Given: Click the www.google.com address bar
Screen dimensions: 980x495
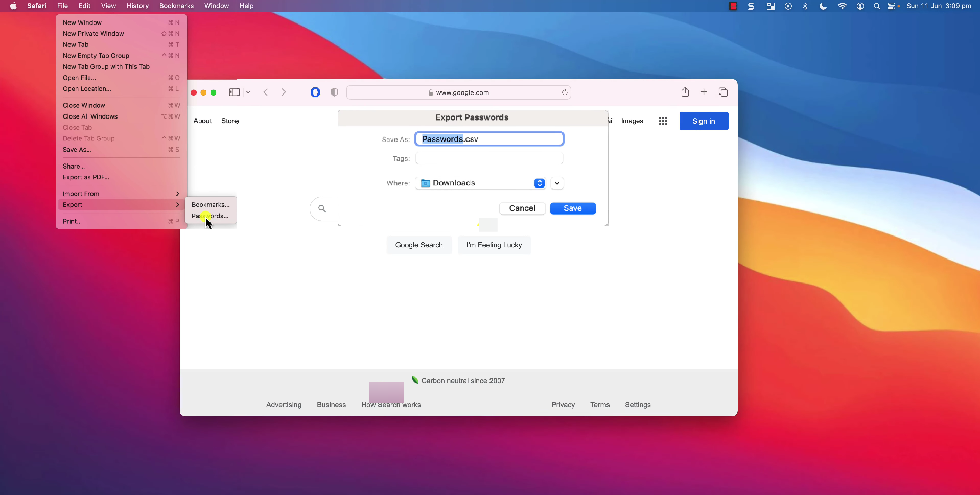Looking at the screenshot, I should (x=458, y=92).
